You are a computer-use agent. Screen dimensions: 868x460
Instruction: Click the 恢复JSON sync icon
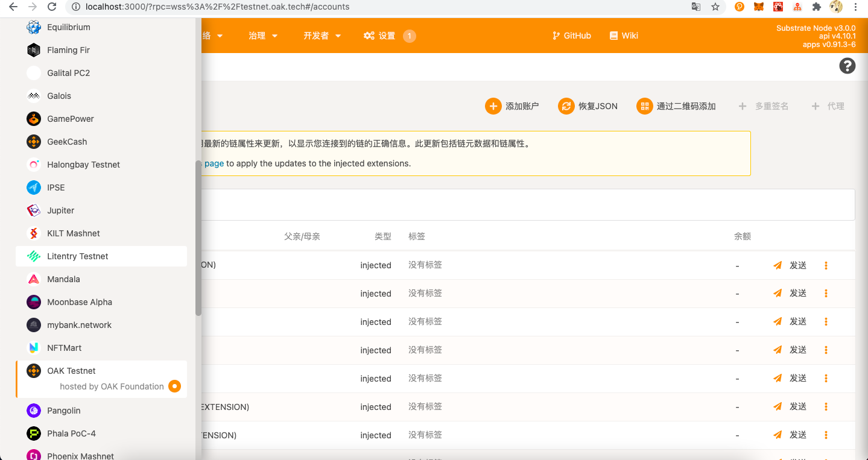coord(566,106)
